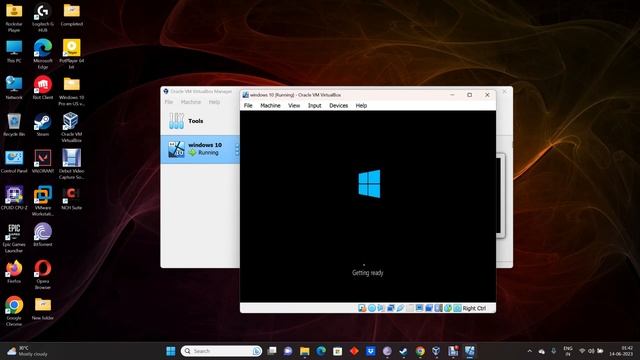
Task: Select the This PC desktop icon
Action: pyautogui.click(x=14, y=51)
